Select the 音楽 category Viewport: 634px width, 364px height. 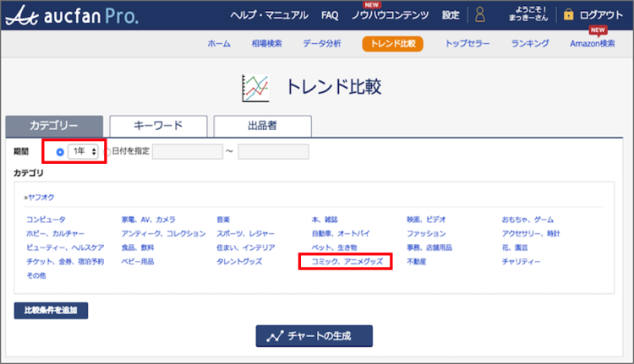tap(223, 220)
